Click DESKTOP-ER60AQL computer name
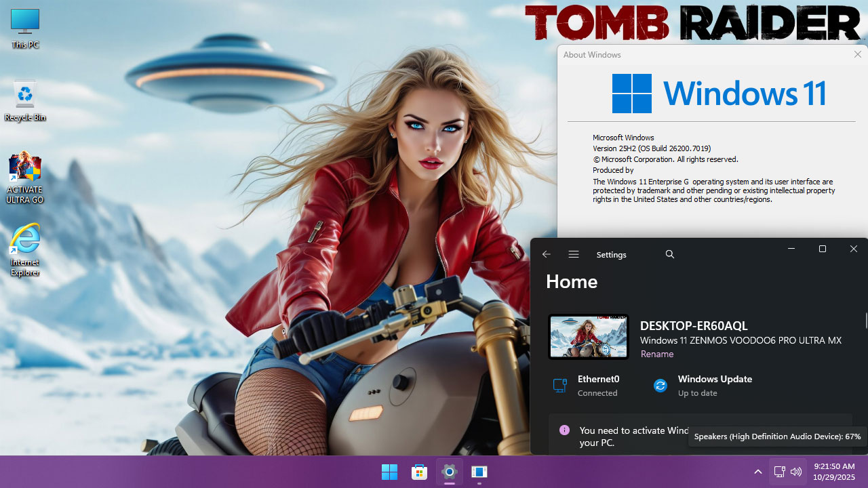 pos(694,326)
